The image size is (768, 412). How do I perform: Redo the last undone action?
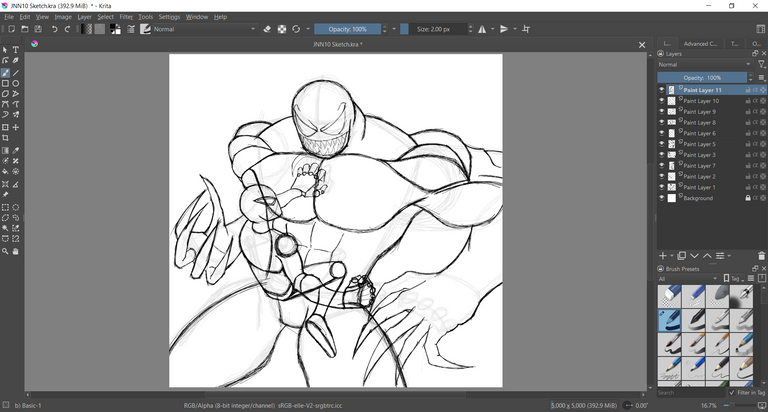tap(68, 29)
